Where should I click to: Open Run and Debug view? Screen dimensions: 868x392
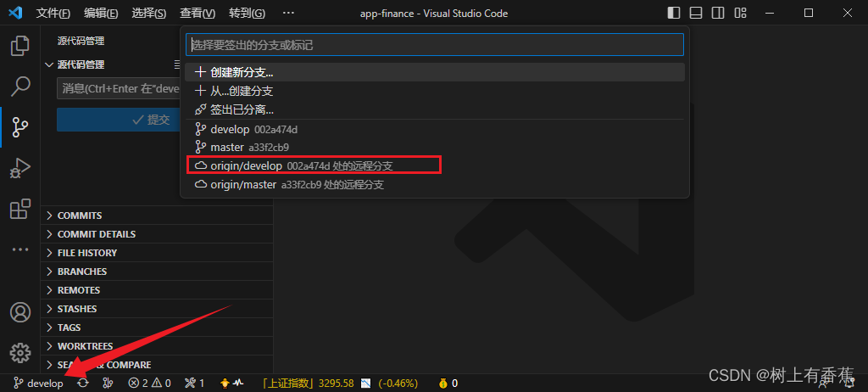(20, 168)
